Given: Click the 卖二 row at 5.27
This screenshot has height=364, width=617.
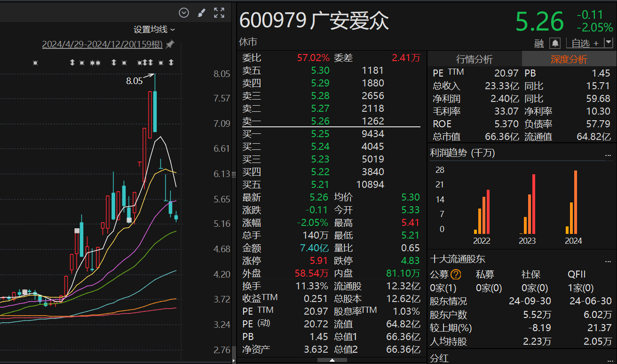Looking at the screenshot, I should 332,108.
